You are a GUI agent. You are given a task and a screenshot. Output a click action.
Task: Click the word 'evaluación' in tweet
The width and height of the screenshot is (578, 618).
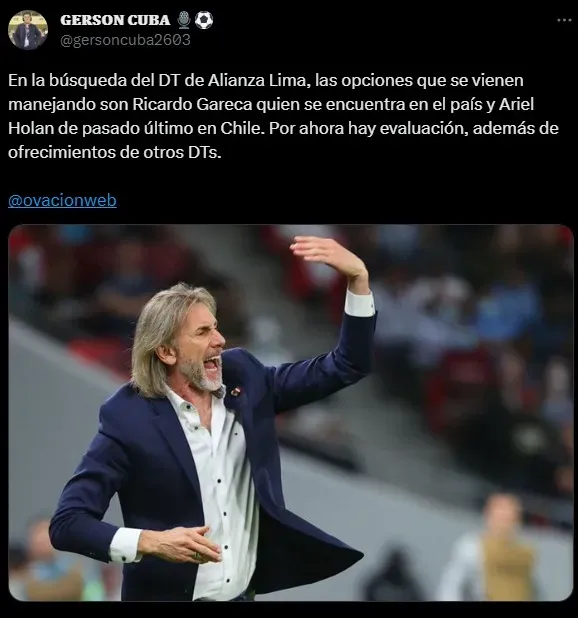point(424,128)
